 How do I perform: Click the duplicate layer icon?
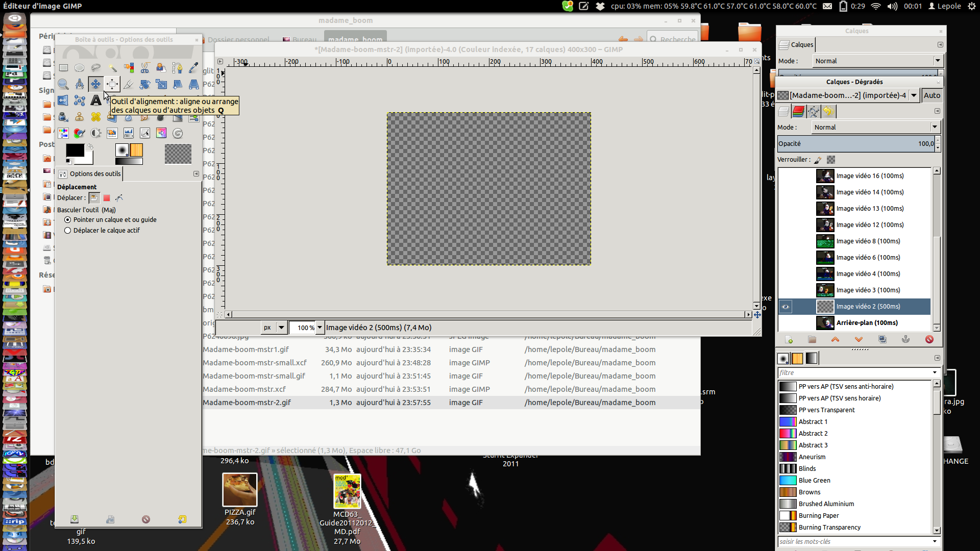[882, 340]
